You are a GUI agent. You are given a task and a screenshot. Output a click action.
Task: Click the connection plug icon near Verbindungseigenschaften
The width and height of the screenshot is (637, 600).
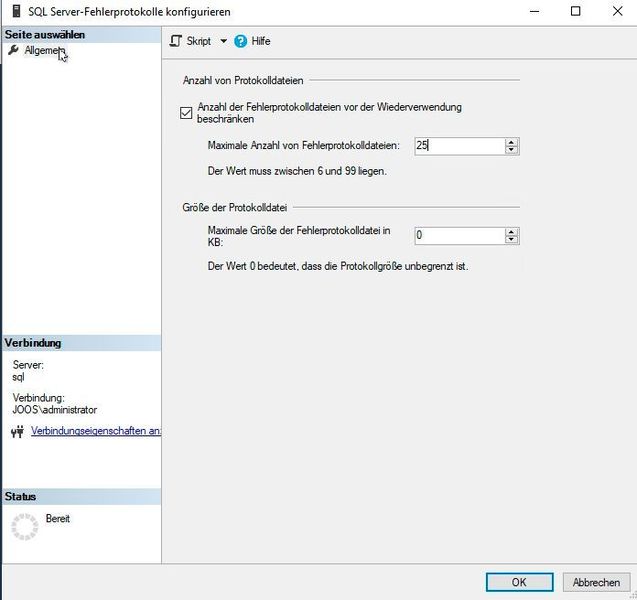pos(17,431)
